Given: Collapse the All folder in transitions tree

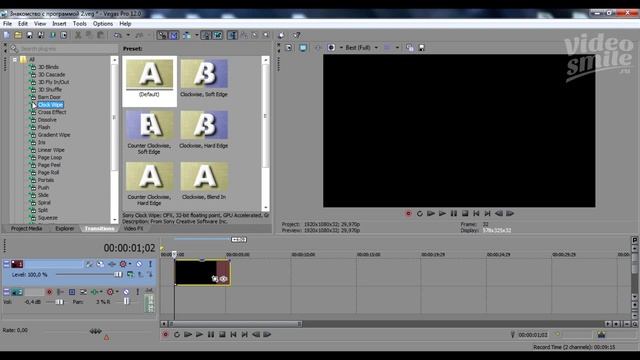Looking at the screenshot, I should click(x=15, y=60).
